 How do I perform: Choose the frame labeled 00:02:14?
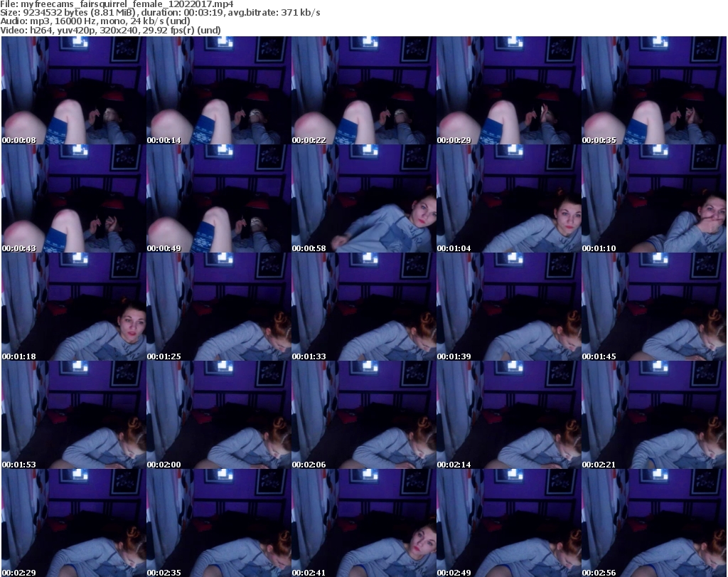[508, 415]
